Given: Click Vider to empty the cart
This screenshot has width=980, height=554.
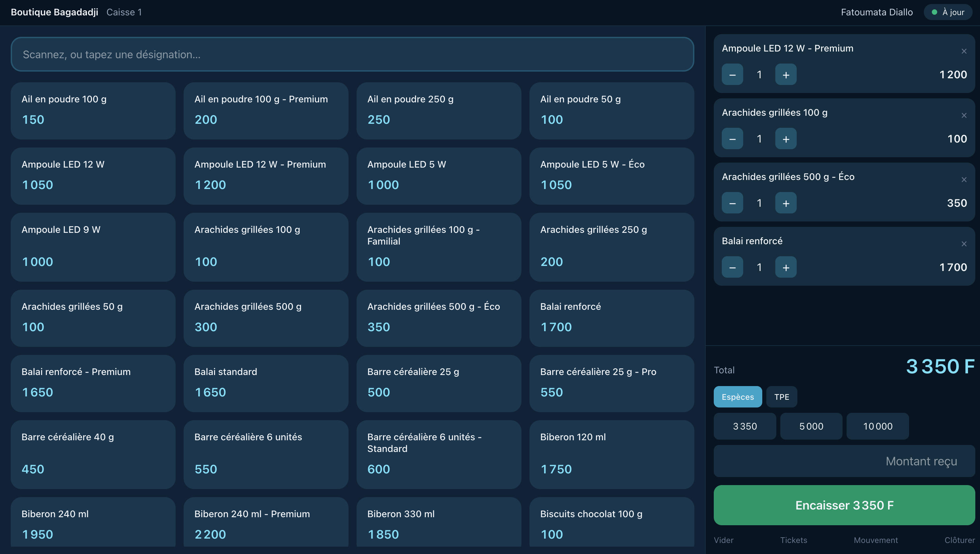Looking at the screenshot, I should [x=723, y=540].
